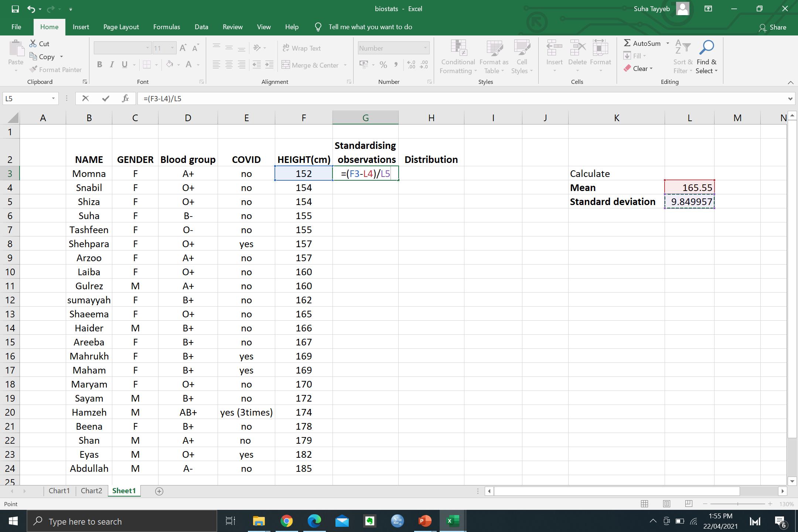Toggle Page Layout view in status bar
The width and height of the screenshot is (798, 532).
click(666, 504)
